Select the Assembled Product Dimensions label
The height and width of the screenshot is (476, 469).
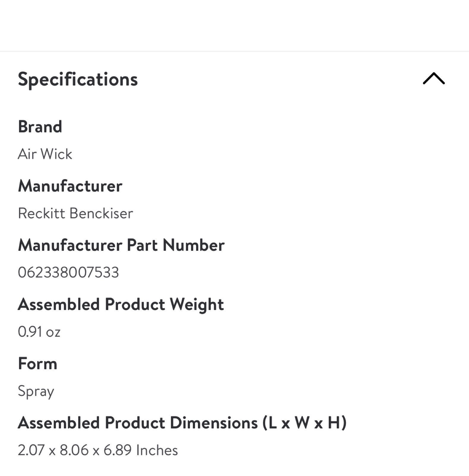(182, 423)
